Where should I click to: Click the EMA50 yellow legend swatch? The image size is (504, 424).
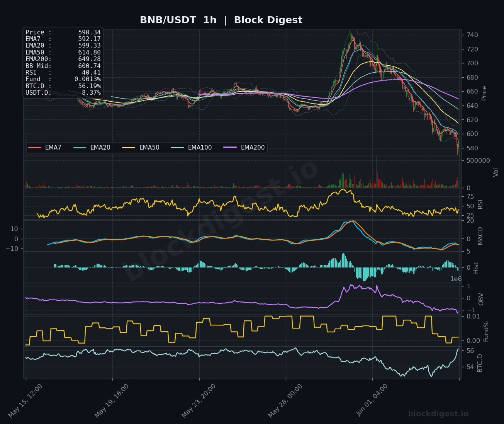point(129,148)
